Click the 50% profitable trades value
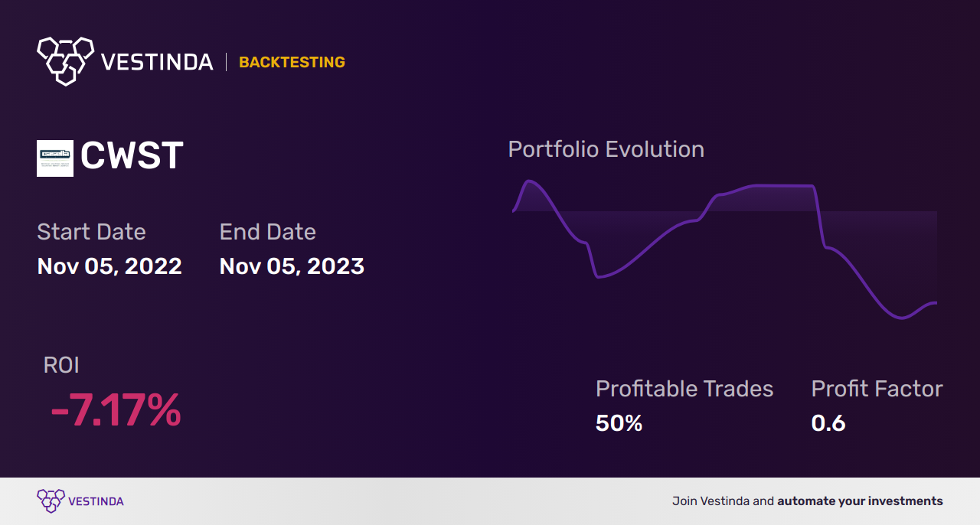The height and width of the screenshot is (525, 980). 619,423
